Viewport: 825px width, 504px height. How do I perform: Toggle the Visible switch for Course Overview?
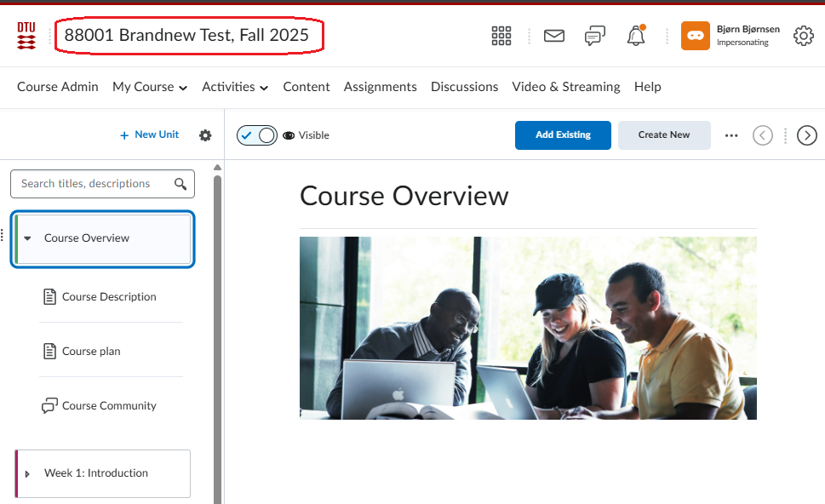[257, 135]
